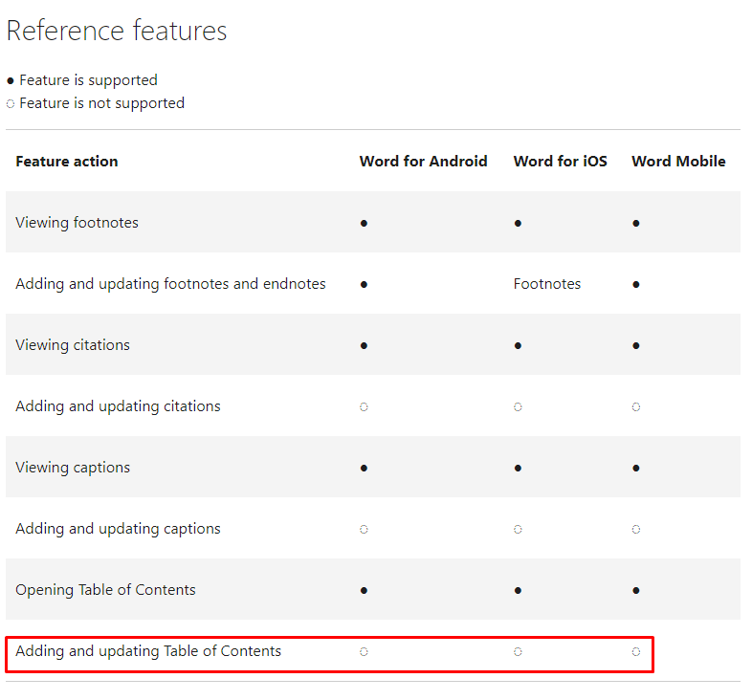Click Adding captions hollow circle under iOS
This screenshot has width=752, height=700.
click(x=518, y=530)
